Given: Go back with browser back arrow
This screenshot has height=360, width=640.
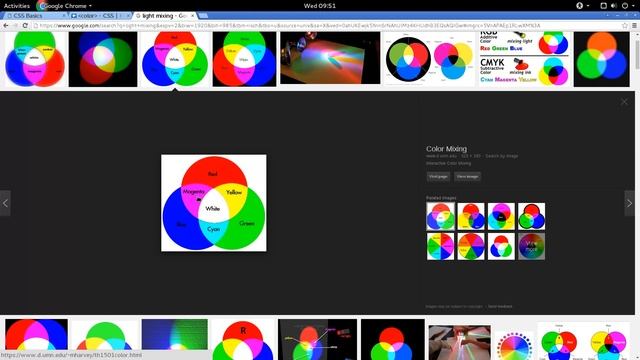Looking at the screenshot, I should point(6,25).
